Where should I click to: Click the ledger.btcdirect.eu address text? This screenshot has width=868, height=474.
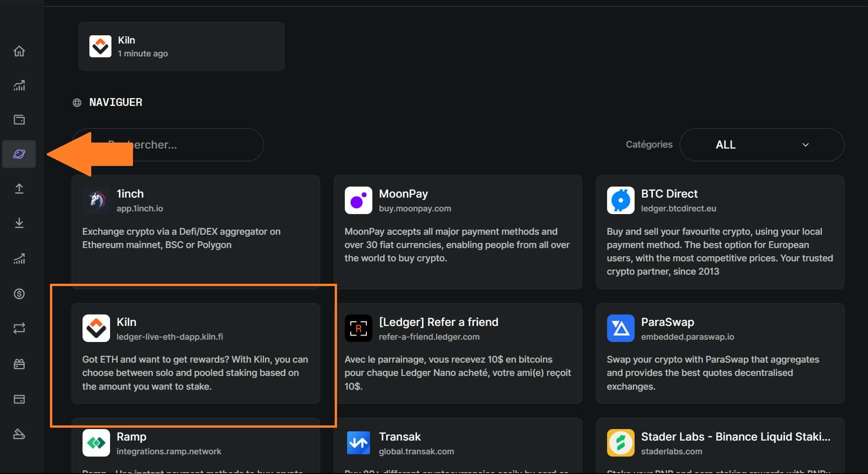pyautogui.click(x=679, y=208)
